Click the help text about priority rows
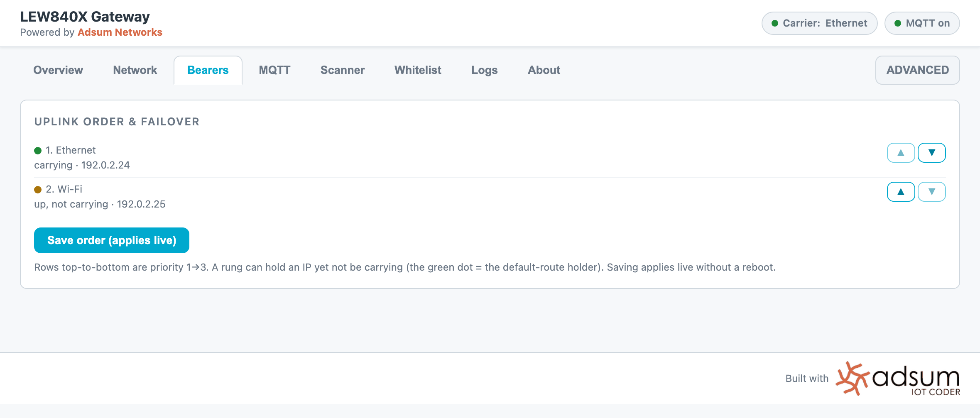Viewport: 980px width, 418px height. point(405,267)
